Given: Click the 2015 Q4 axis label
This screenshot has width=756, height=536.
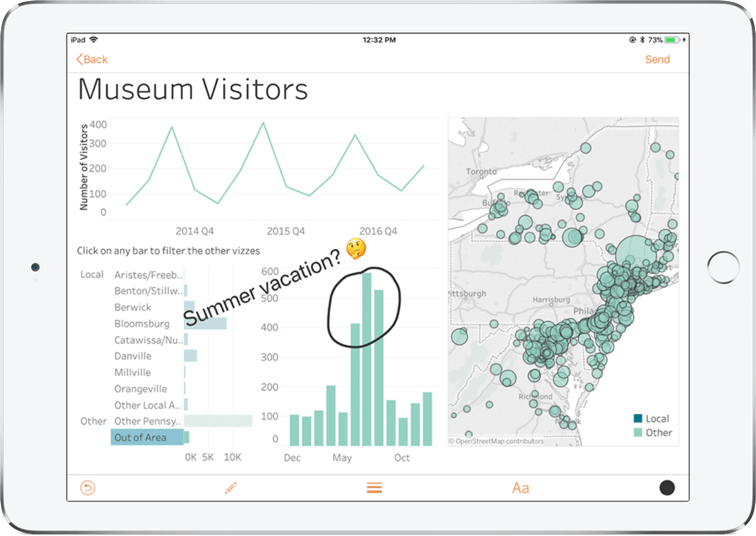Looking at the screenshot, I should [286, 231].
